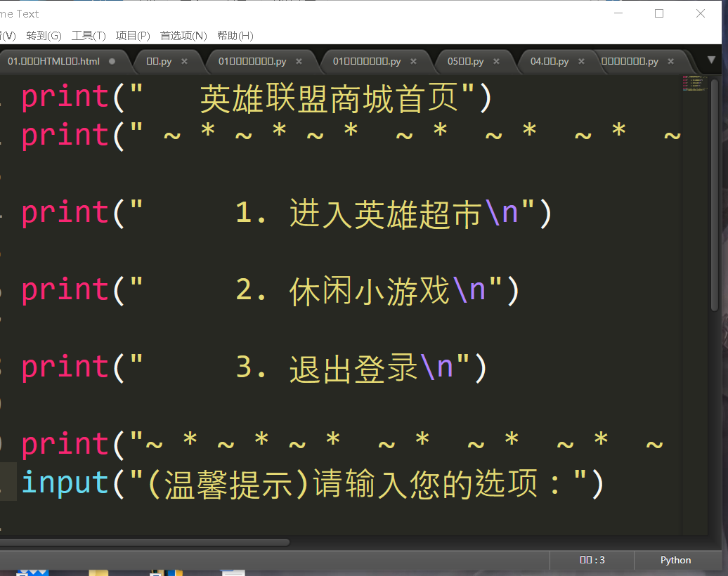The width and height of the screenshot is (728, 576).
Task: Click the line with 1. 进入英雄超市
Action: click(287, 214)
